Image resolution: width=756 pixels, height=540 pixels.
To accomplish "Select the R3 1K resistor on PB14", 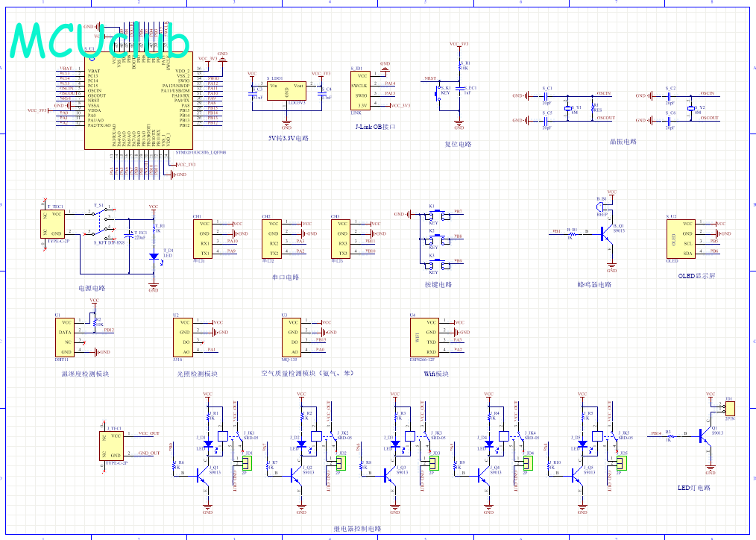I will pos(670,436).
